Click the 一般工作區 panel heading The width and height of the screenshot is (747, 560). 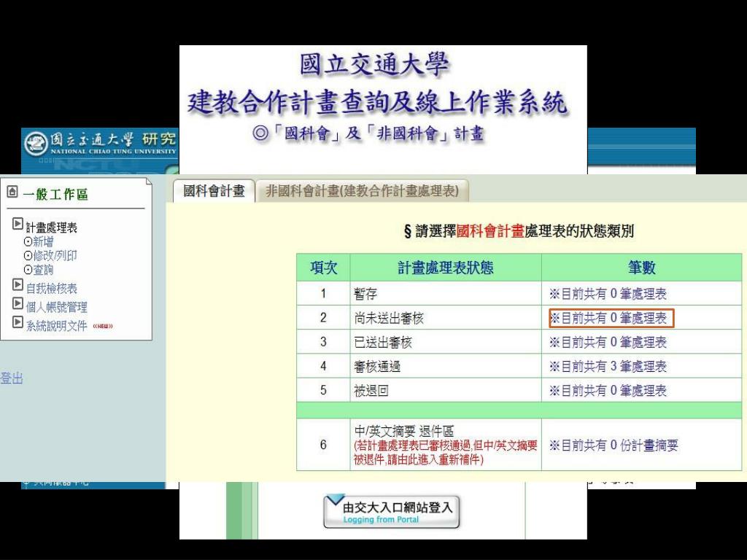tap(55, 194)
